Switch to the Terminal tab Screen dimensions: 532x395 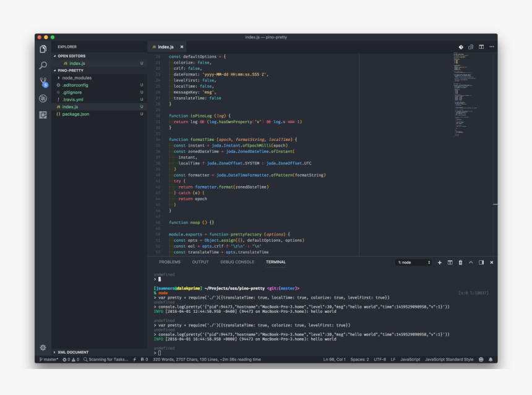275,262
